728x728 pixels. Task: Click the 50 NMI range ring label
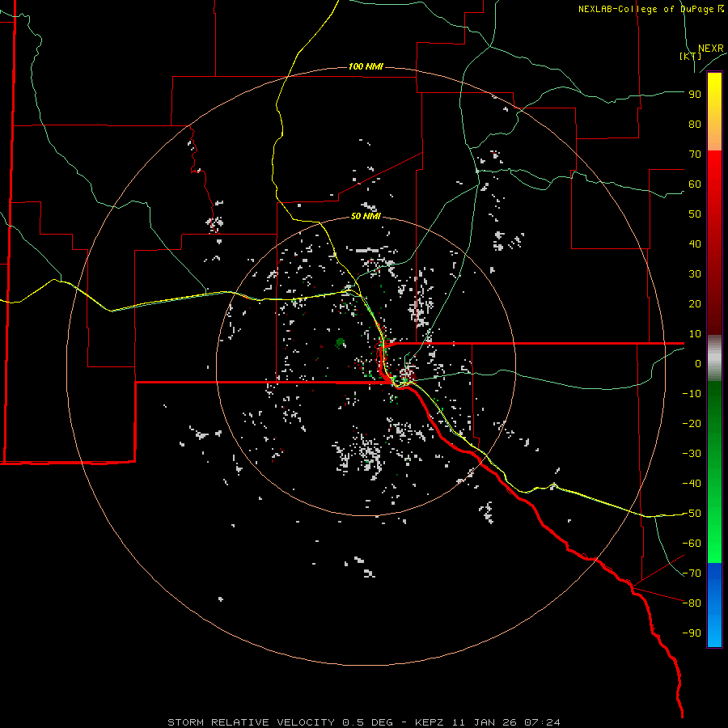pyautogui.click(x=366, y=216)
